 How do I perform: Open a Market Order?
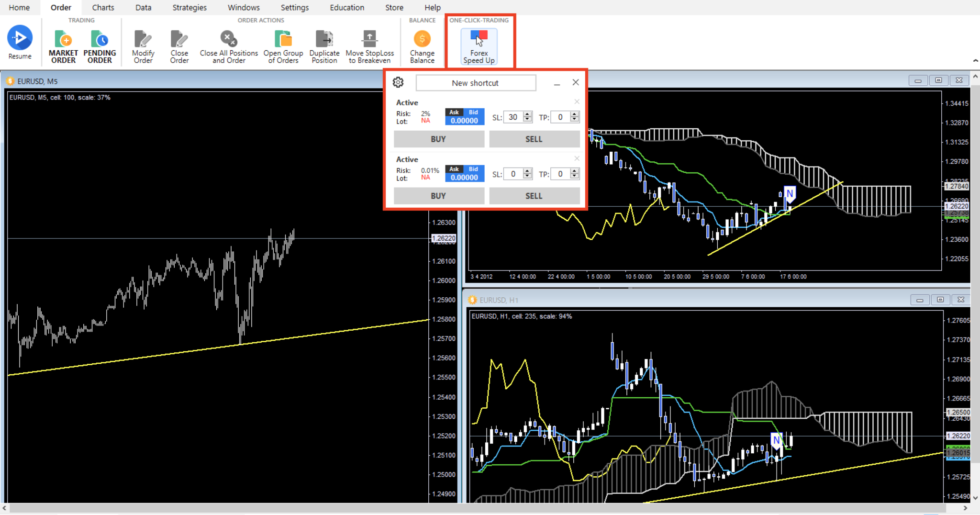(x=63, y=45)
